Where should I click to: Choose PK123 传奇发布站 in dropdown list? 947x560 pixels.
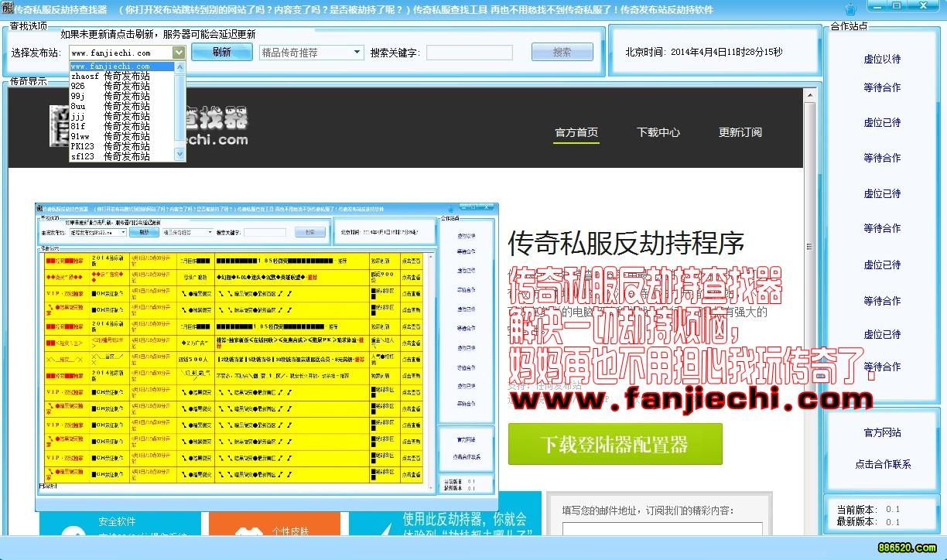(110, 146)
